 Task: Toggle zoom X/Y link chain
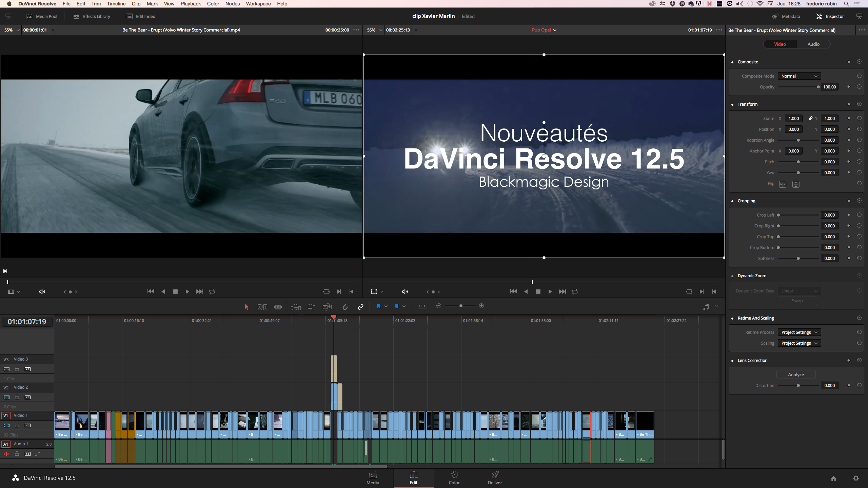[x=810, y=118]
